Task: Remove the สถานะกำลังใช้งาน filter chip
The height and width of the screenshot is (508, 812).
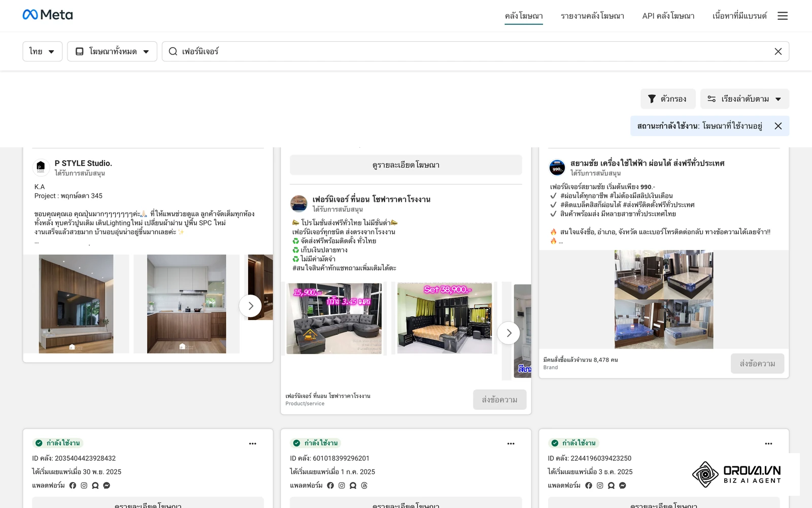Action: tap(778, 126)
